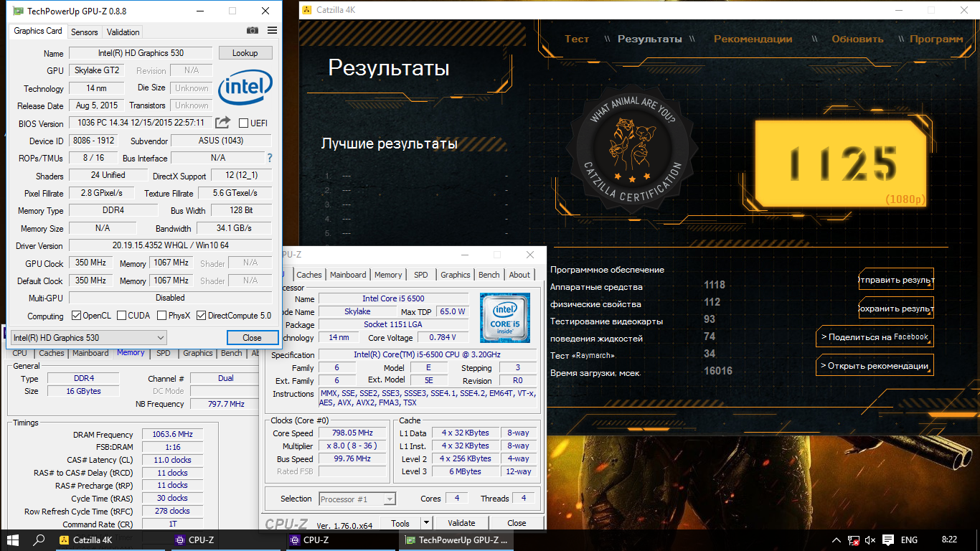Click the Driver Version field in GPU-Z
980x551 pixels.
pyautogui.click(x=170, y=245)
